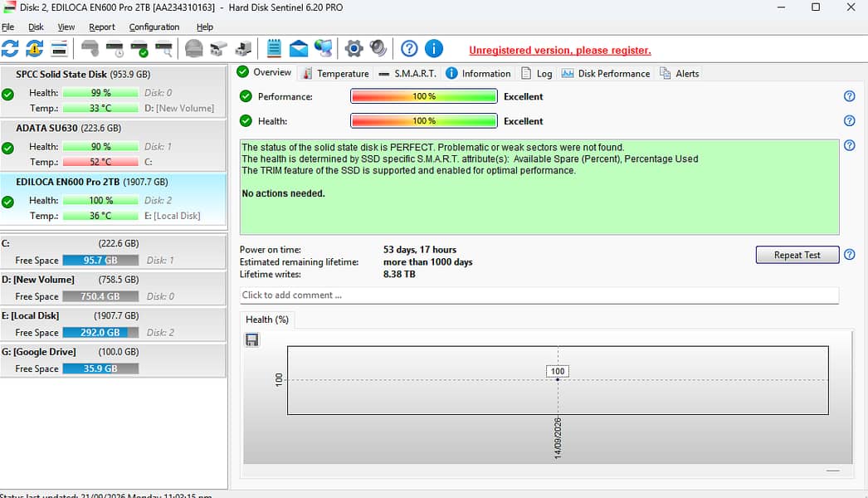This screenshot has height=498, width=868.
Task: Click the E: free space 292.0 GB bar
Action: pyautogui.click(x=100, y=332)
